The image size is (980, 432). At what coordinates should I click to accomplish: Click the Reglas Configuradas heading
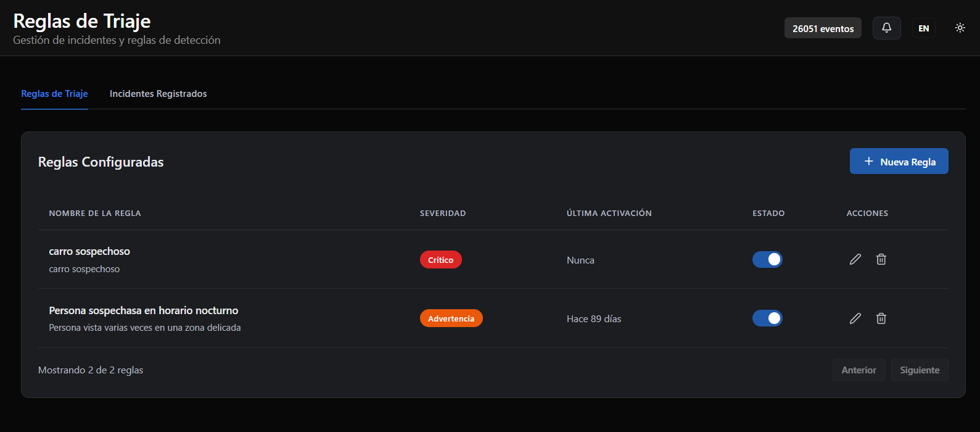(101, 162)
